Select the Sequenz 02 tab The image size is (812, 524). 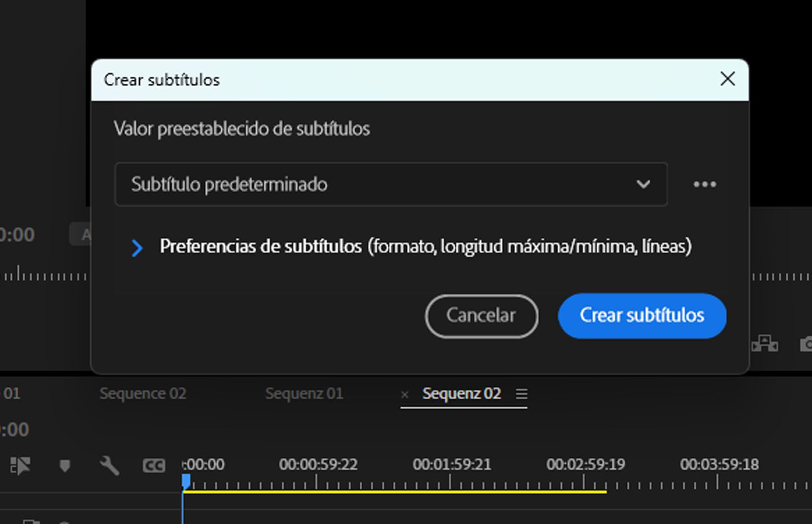pos(462,394)
